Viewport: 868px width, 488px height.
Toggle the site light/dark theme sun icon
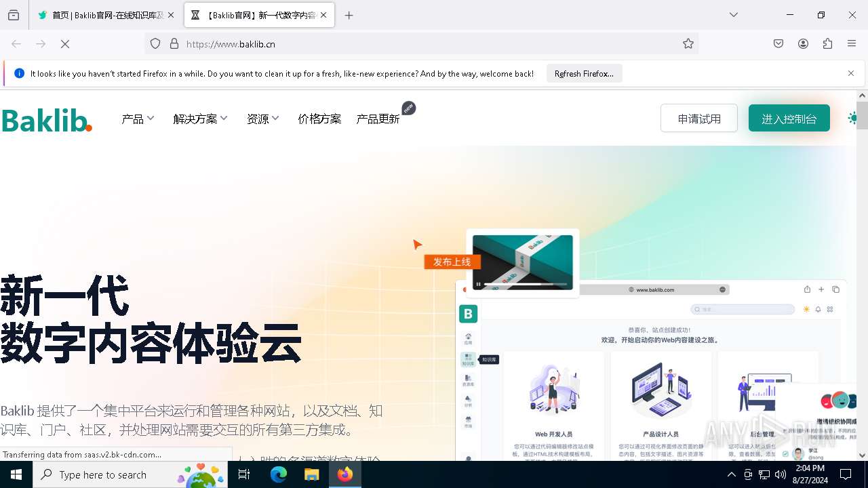[852, 118]
